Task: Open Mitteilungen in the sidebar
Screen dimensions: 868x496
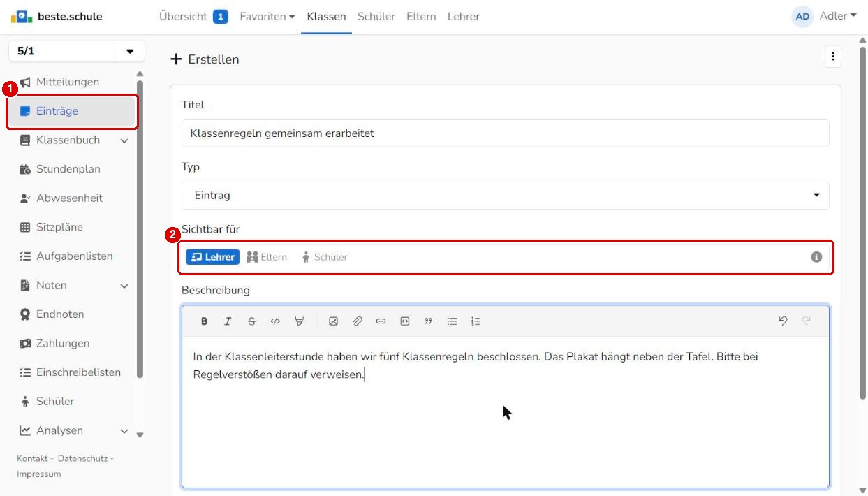Action: coord(68,82)
